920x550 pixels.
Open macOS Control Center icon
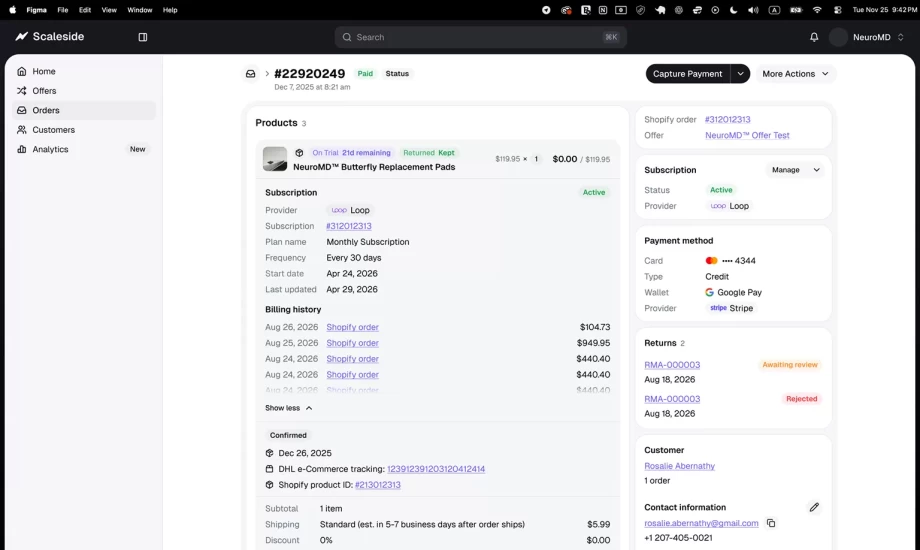point(837,10)
